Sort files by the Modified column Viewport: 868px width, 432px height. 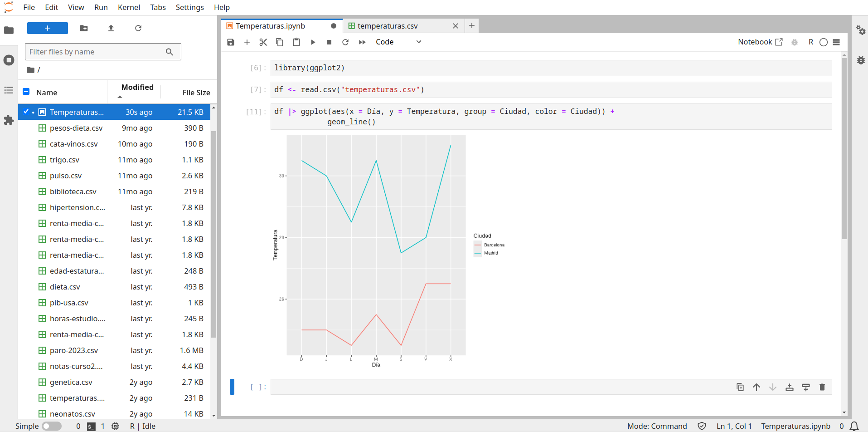click(x=137, y=88)
